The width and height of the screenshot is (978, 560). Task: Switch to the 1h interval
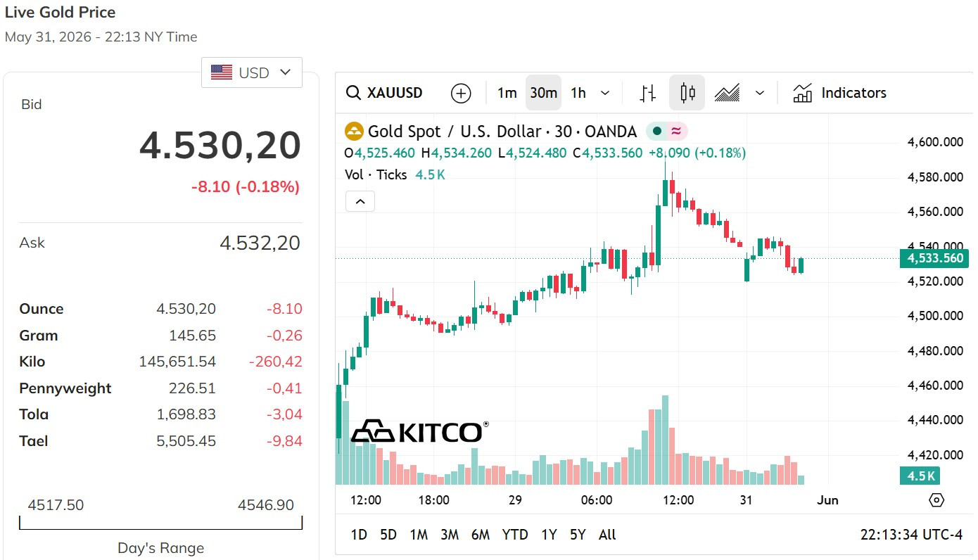pos(578,93)
